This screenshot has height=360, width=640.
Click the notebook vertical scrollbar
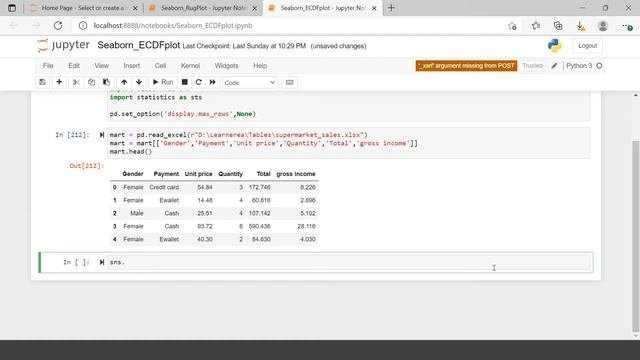pyautogui.click(x=636, y=236)
